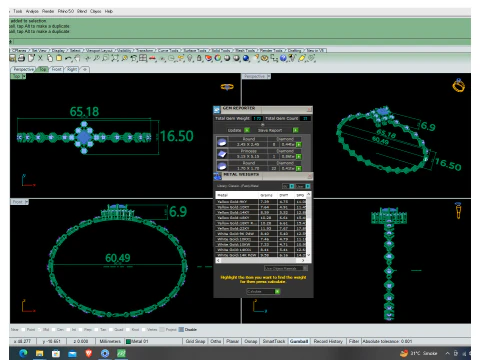Switch to the Right viewport tab
Image resolution: width=480 pixels, height=360 pixels.
72,69
